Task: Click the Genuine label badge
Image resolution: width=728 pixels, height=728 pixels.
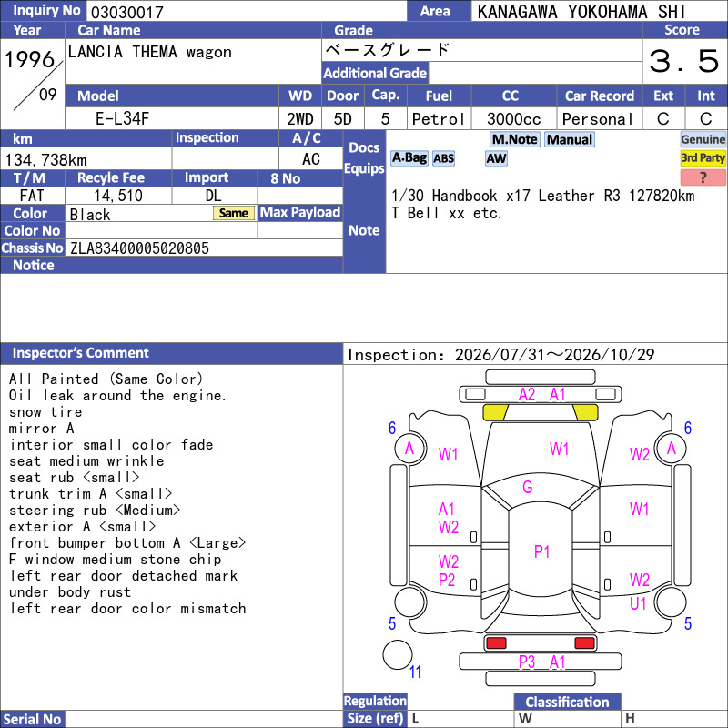Action: [703, 139]
